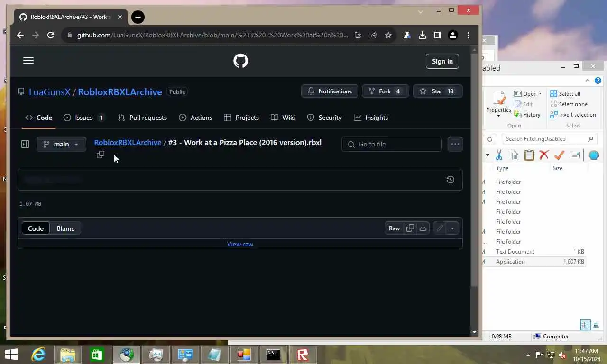Screen dimensions: 607x364
Task: Open the Chrome profile avatar
Action: point(453,35)
